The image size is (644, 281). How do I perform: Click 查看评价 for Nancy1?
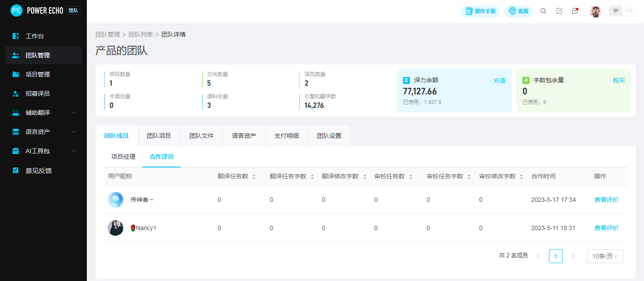coord(606,228)
